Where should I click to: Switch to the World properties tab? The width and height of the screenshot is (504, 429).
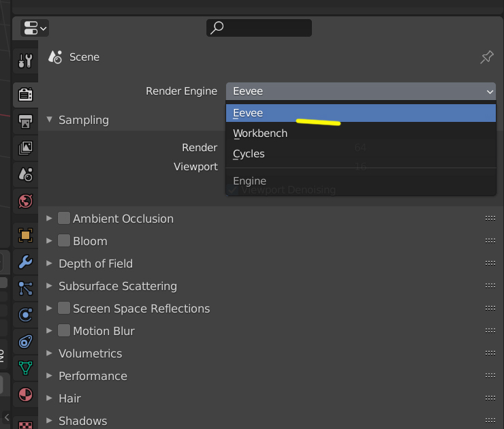click(x=25, y=201)
